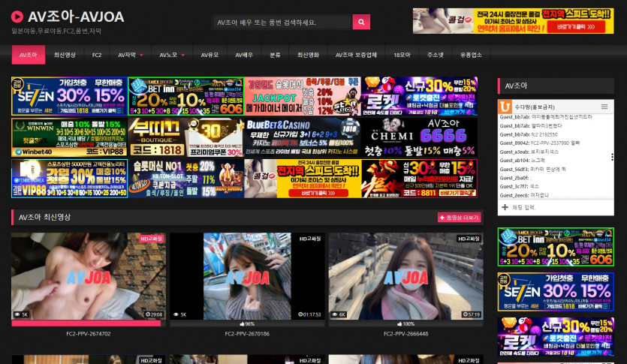Click the plus icon beside chat input
The image size is (627, 364).
[505, 206]
